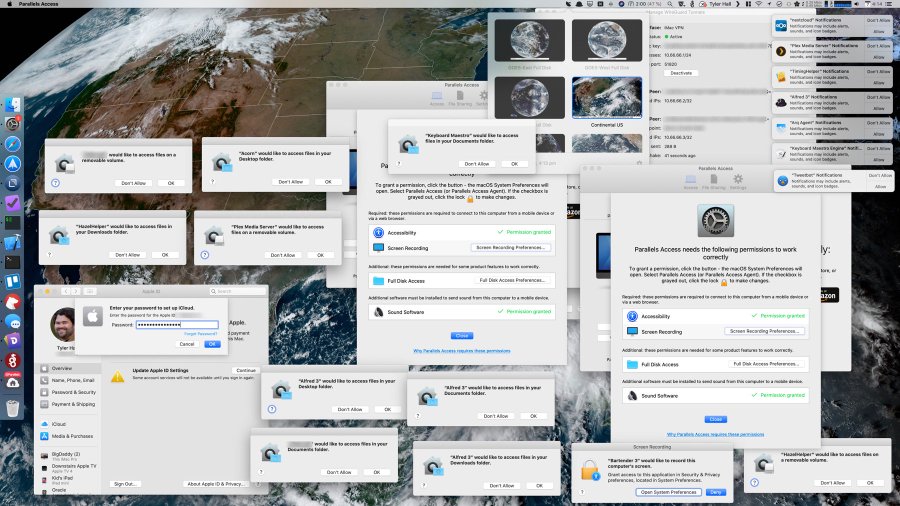Open Screen Recording Preferences in gear-icon Parallels dialog
The image size is (900, 506).
coord(765,332)
